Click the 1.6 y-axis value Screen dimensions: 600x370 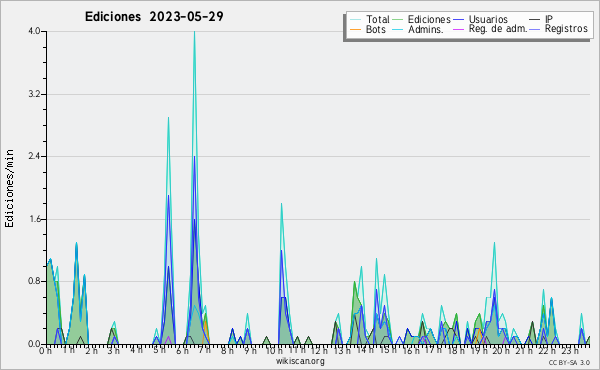(34, 219)
